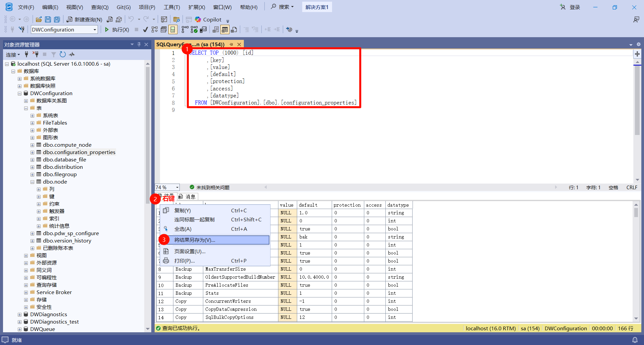Toggle the pin on the SQLQuery tab
This screenshot has height=345, width=644.
pyautogui.click(x=231, y=44)
